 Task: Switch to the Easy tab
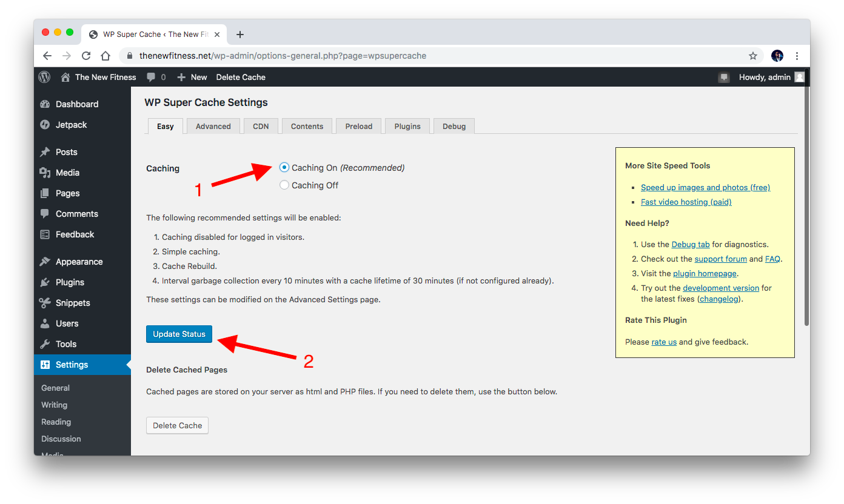click(166, 126)
